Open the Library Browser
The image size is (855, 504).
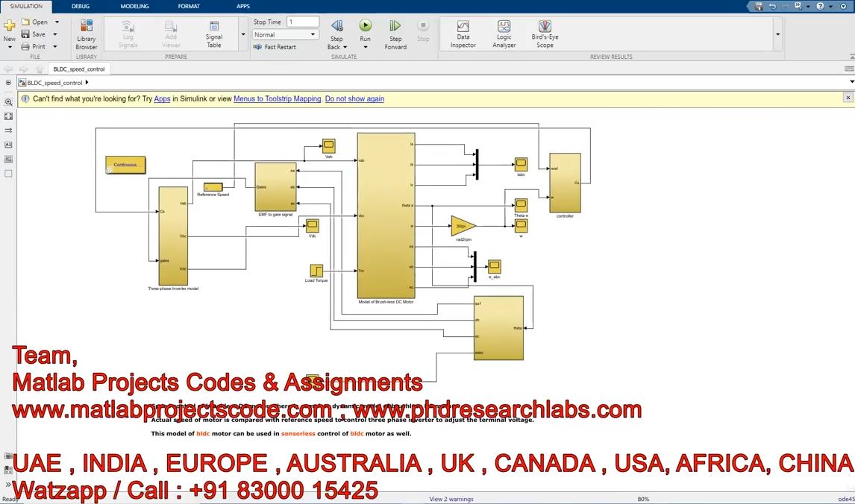86,34
